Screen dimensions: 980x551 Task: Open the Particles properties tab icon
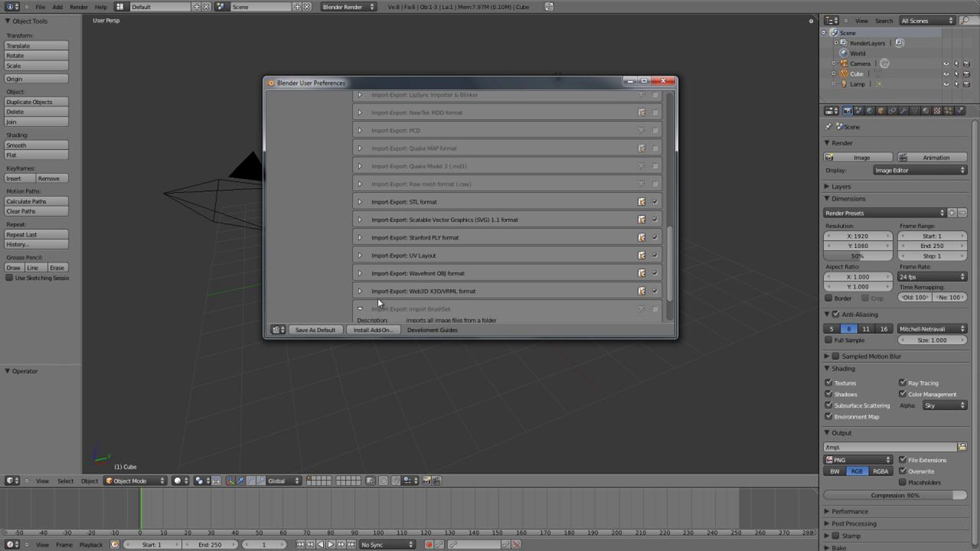[948, 111]
